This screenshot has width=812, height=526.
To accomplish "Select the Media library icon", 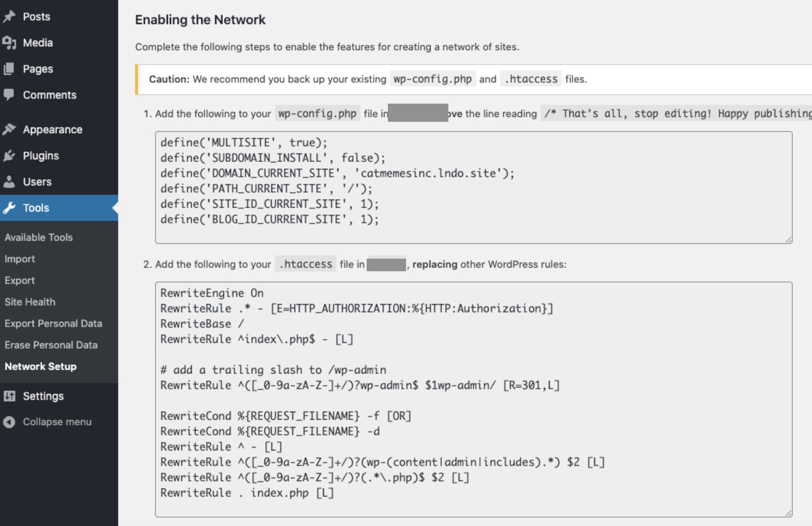I will point(10,42).
